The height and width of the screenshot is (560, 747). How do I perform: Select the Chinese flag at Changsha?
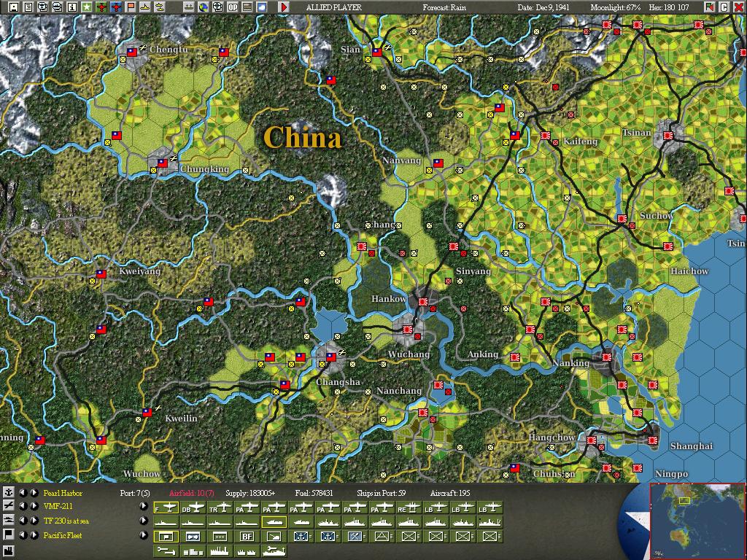[x=330, y=357]
